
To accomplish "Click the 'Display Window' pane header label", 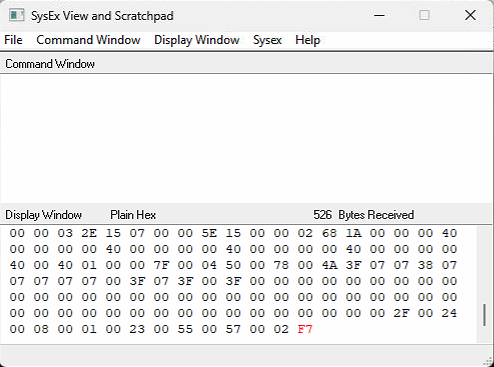I will [44, 215].
